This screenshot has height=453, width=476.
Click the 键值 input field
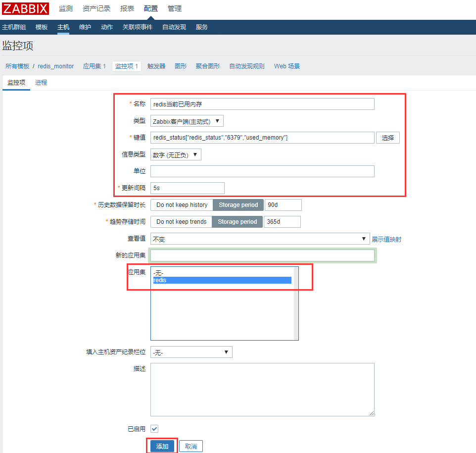[x=262, y=138]
